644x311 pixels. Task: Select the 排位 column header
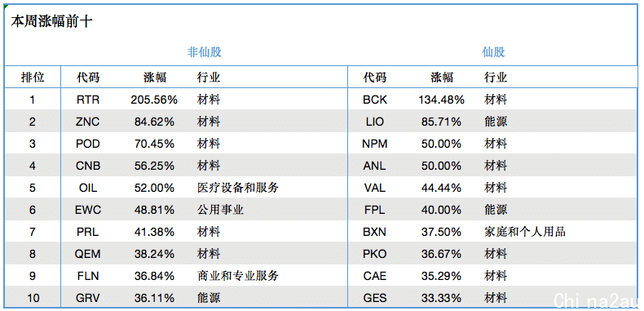click(x=33, y=77)
